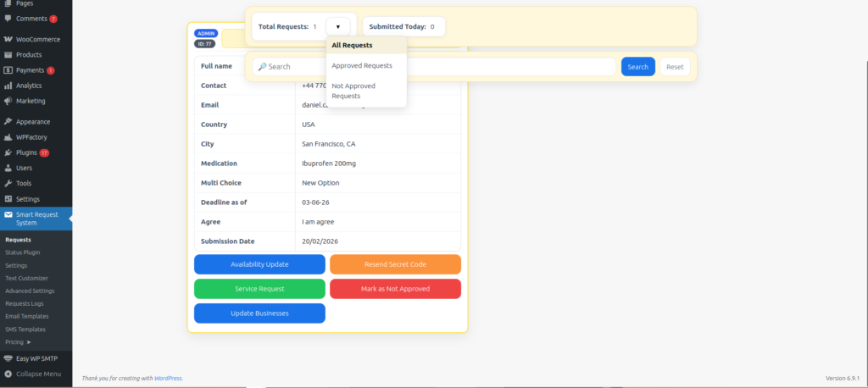The width and height of the screenshot is (868, 388).
Task: Click the WooCommerce icon in sidebar
Action: [8, 39]
